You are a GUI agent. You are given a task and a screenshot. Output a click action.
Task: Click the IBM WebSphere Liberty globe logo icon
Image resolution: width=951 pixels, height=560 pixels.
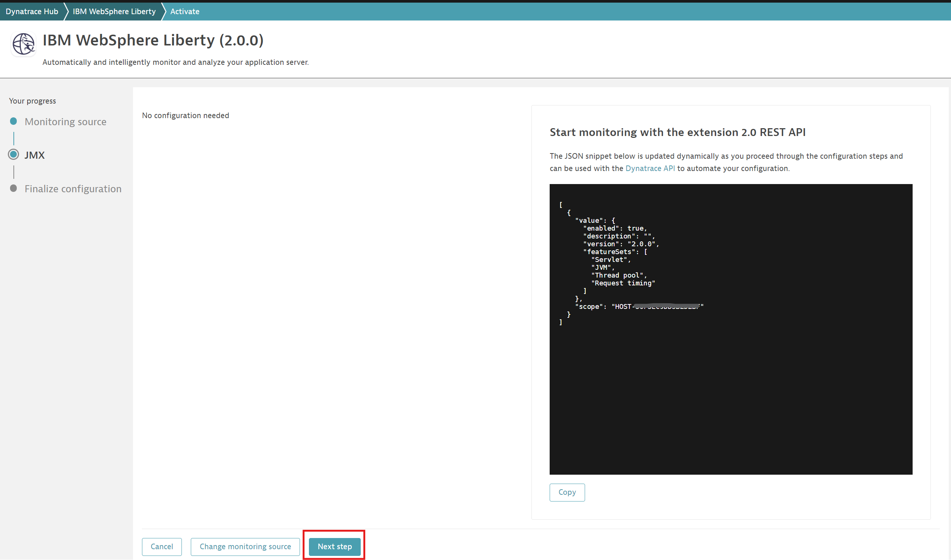pos(23,44)
